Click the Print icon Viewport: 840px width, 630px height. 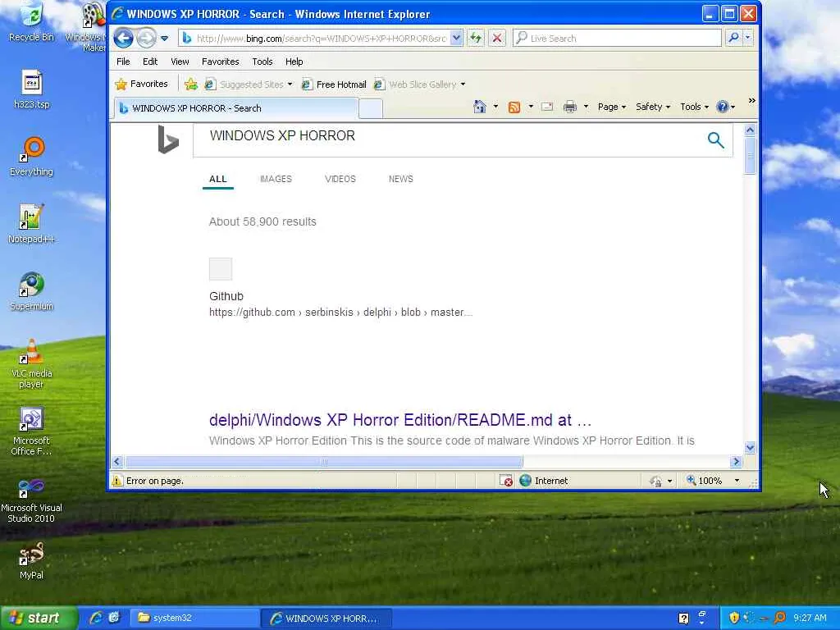pyautogui.click(x=569, y=107)
